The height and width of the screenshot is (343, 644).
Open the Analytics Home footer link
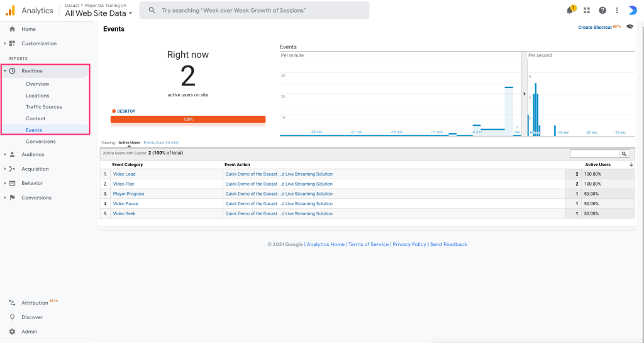pos(326,244)
